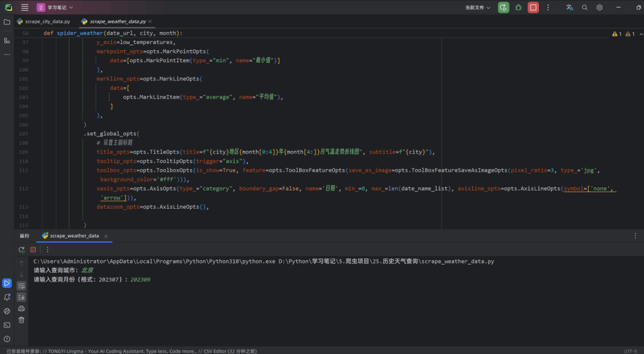This screenshot has width=644, height=354.
Task: Open the Structure tool window in left sidebar
Action: point(7,40)
